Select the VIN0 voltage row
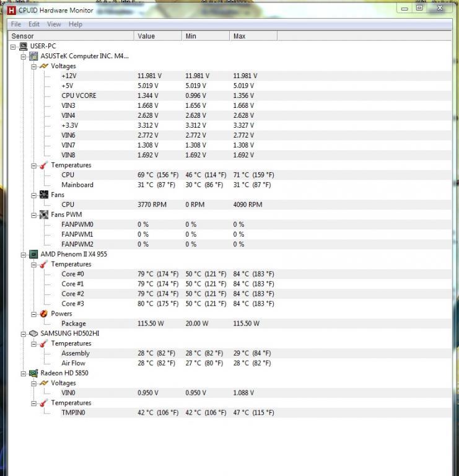The width and height of the screenshot is (459, 476). (x=256, y=393)
